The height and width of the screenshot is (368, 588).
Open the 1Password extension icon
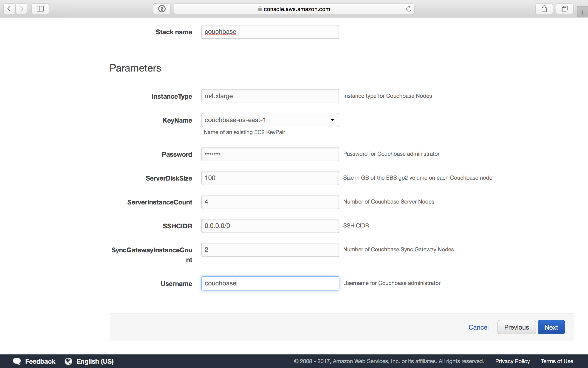162,9
